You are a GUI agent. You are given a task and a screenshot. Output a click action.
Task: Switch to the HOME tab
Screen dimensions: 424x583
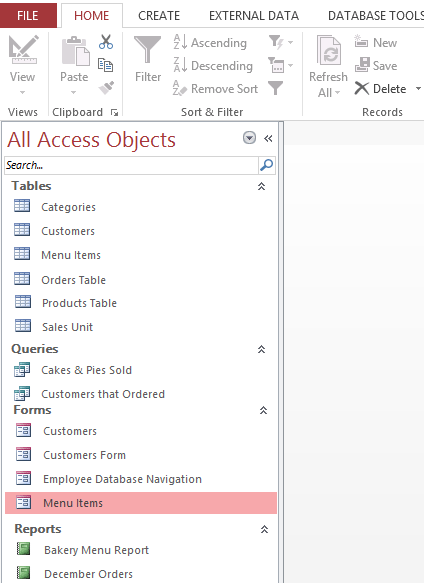click(91, 15)
